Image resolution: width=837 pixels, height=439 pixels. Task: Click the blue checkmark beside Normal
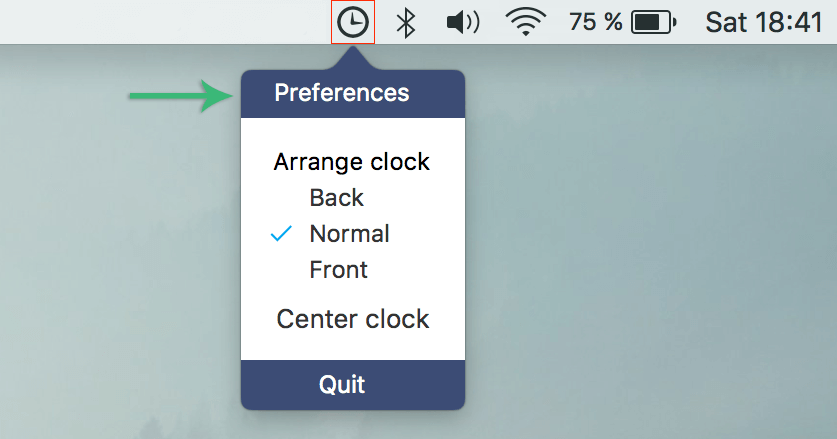pyautogui.click(x=281, y=234)
